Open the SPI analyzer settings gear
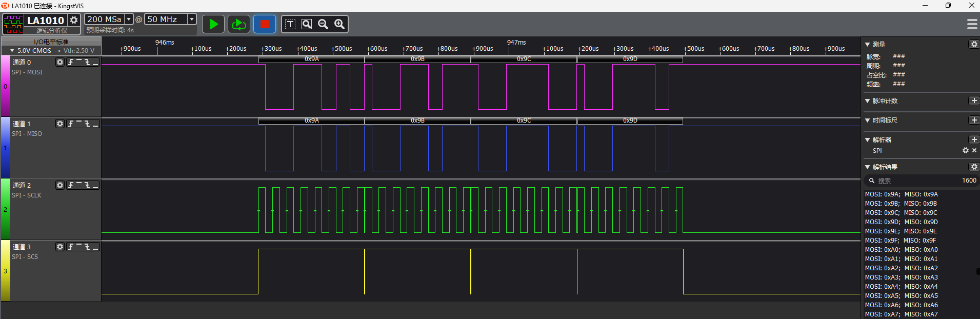980x319 pixels. (x=966, y=150)
